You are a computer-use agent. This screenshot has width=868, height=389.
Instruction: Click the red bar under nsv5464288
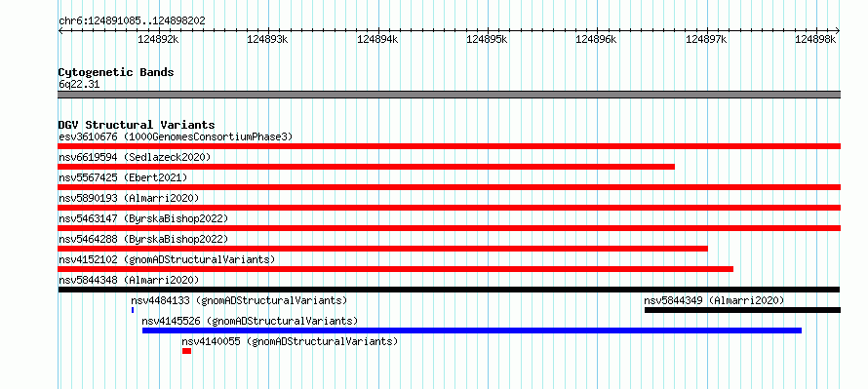382,249
